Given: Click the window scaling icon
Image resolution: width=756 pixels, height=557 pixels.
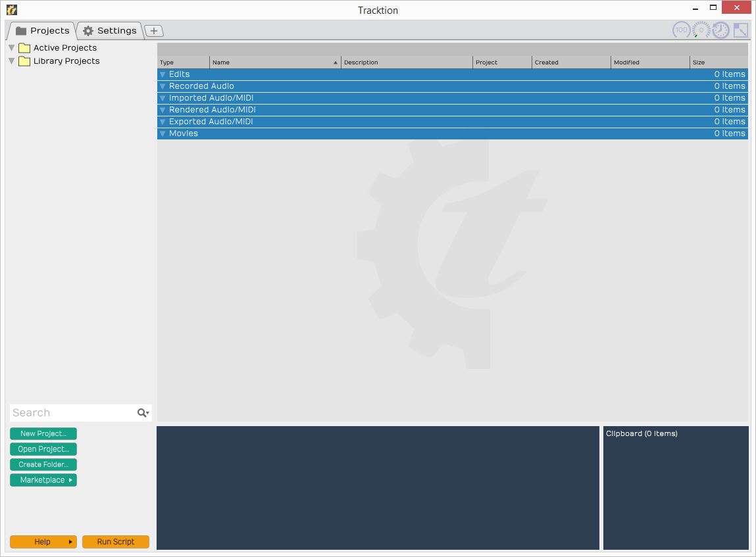Looking at the screenshot, I should pos(740,30).
